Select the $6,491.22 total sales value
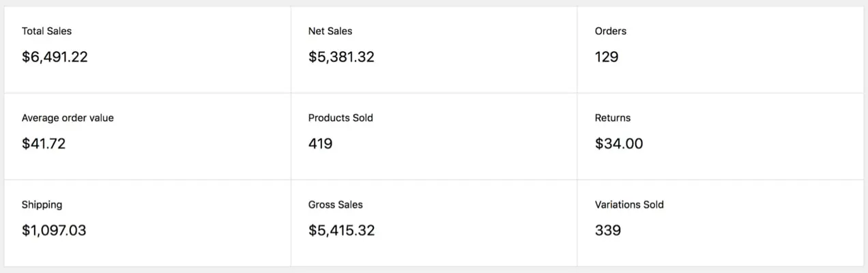868x273 pixels. click(x=55, y=57)
